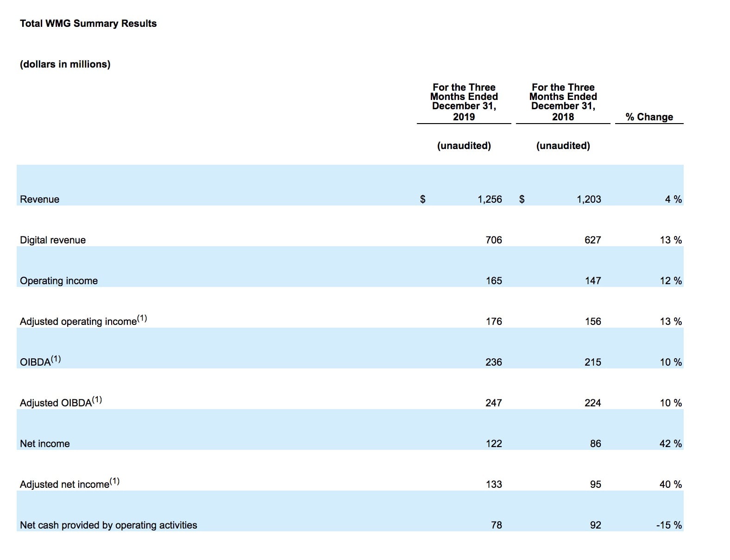Select the 236 OIBDA value for 2019
Viewport: 730px width, 560px height.
click(x=493, y=362)
